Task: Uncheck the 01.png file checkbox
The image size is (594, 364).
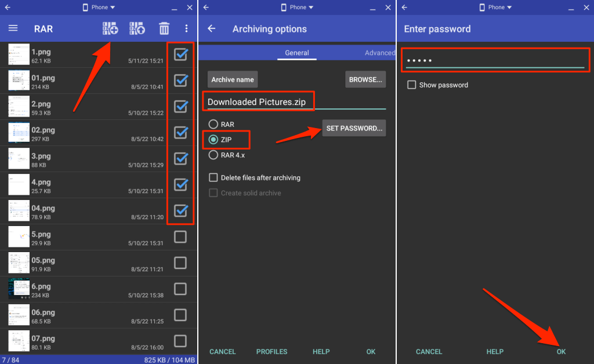Action: pyautogui.click(x=181, y=80)
